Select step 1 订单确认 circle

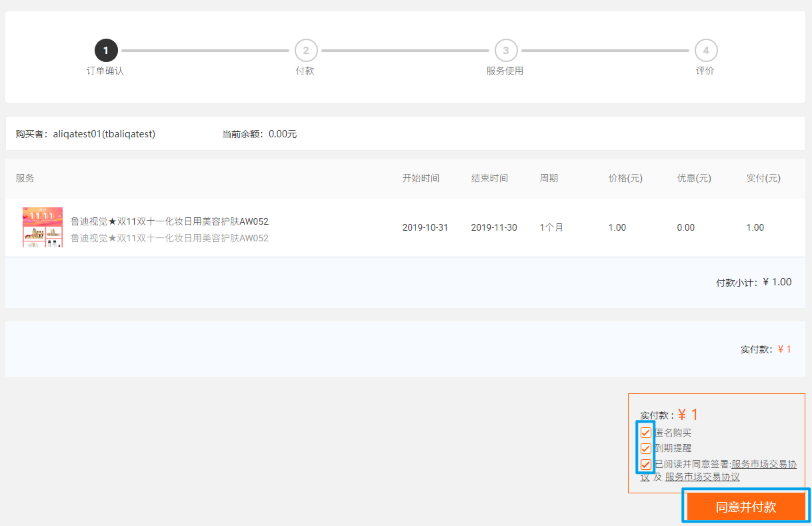tap(106, 50)
